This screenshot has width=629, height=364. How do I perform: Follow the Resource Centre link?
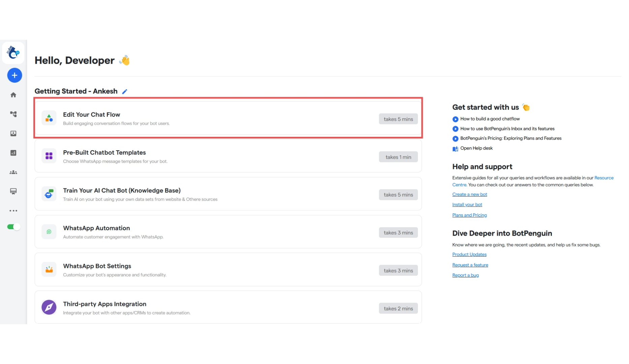(x=604, y=178)
